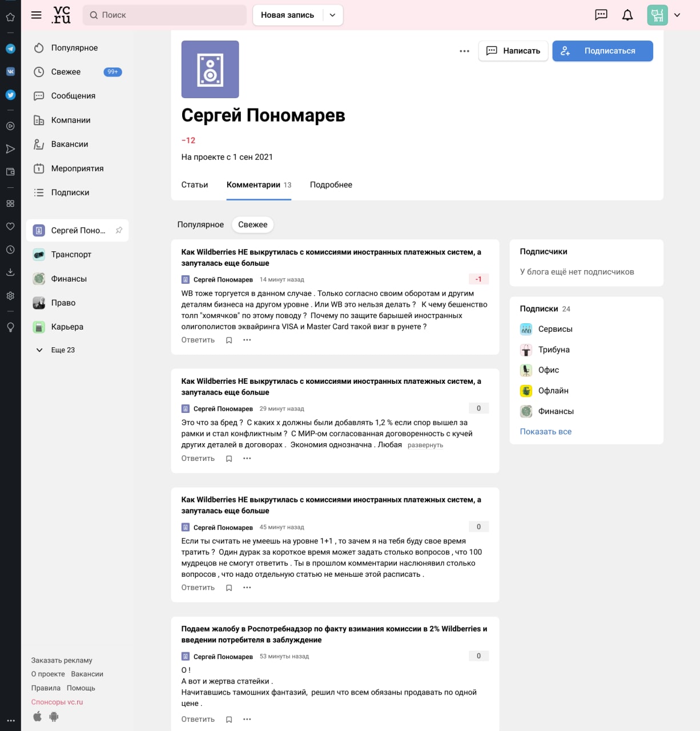
Task: Click Показать все subscriptions link
Action: coord(546,432)
